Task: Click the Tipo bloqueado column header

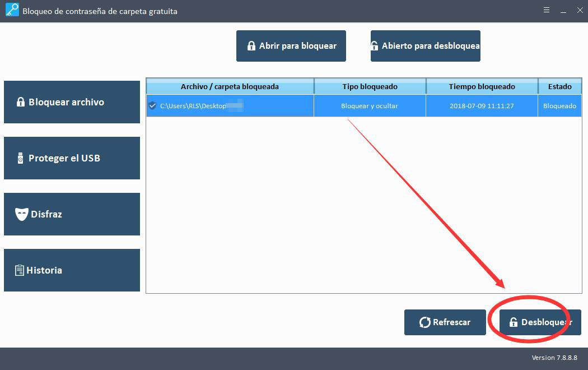Action: (370, 86)
